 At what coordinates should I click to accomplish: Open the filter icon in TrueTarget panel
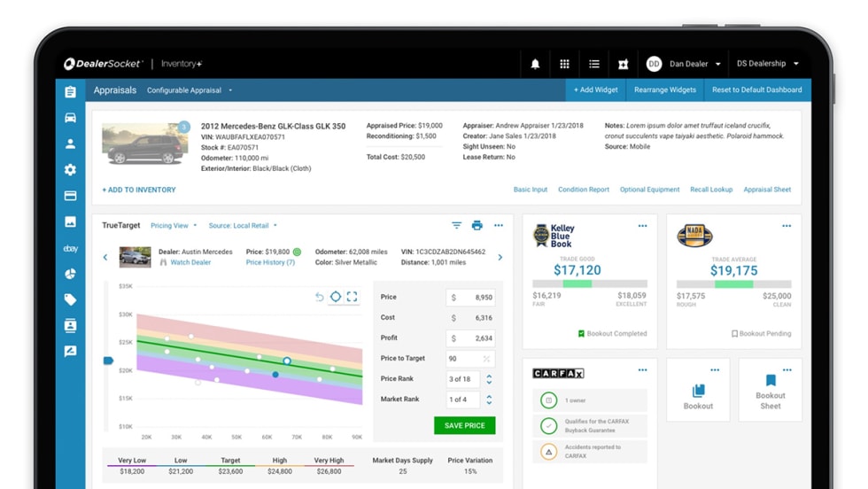(x=456, y=226)
